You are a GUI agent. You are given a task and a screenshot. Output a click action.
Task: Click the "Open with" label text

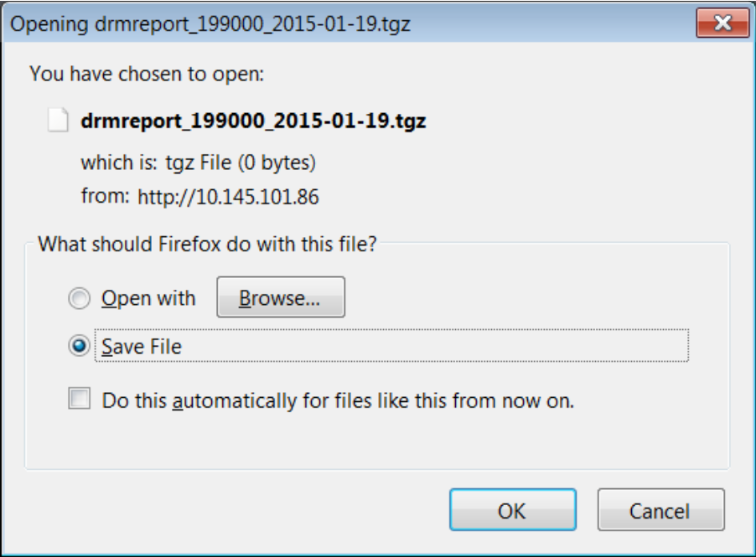click(148, 299)
